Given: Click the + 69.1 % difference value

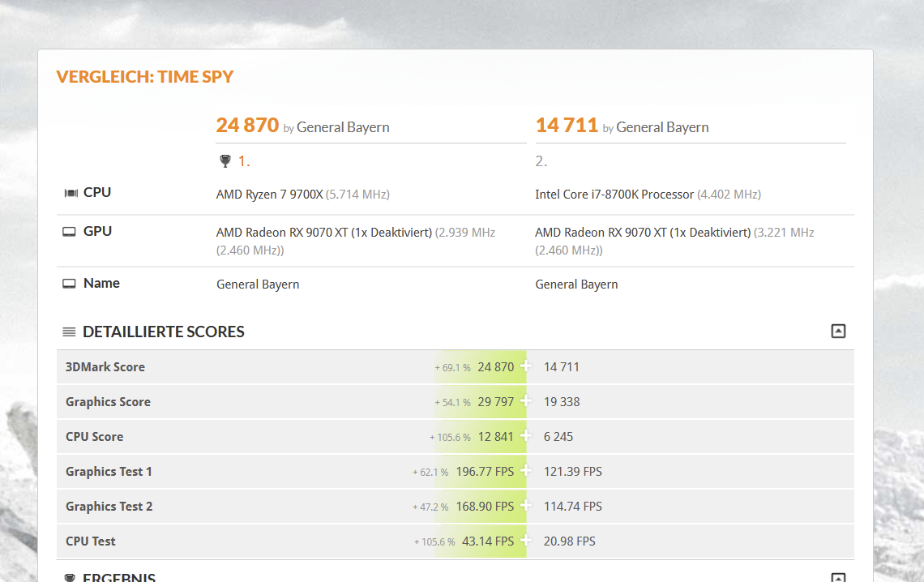Looking at the screenshot, I should 452,367.
